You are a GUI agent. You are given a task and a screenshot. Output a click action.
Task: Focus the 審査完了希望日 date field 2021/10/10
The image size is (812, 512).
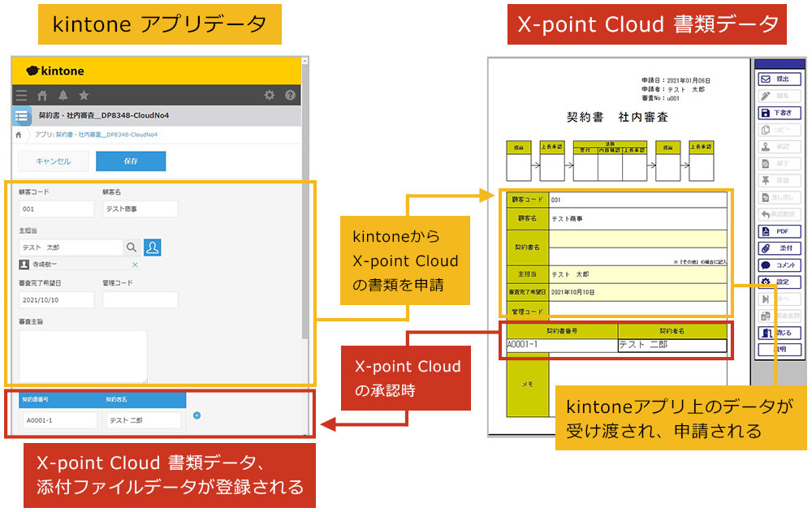tap(57, 299)
